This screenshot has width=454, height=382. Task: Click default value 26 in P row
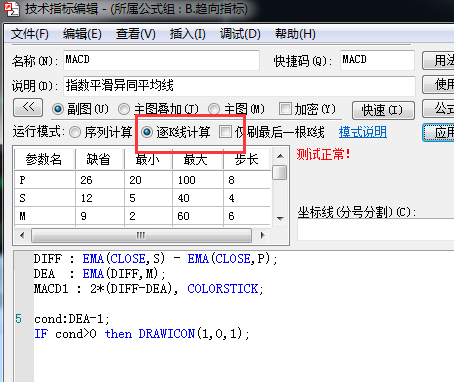tap(100, 180)
